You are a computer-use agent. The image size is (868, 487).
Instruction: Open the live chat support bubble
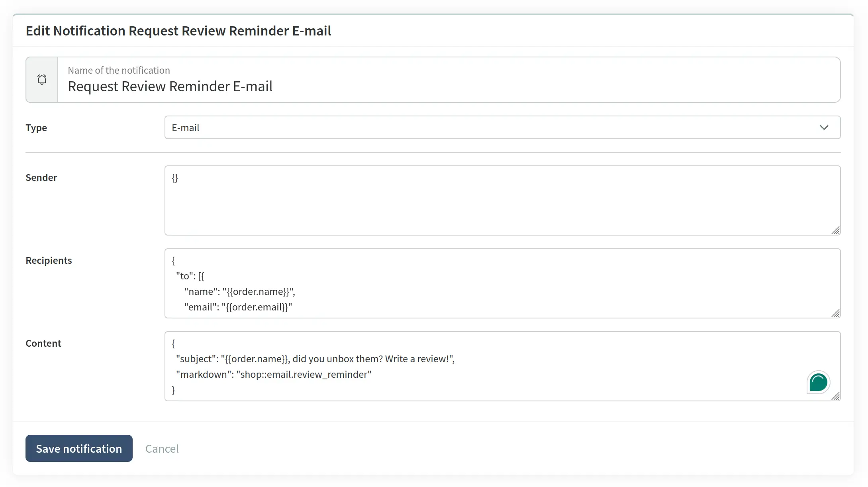(818, 382)
